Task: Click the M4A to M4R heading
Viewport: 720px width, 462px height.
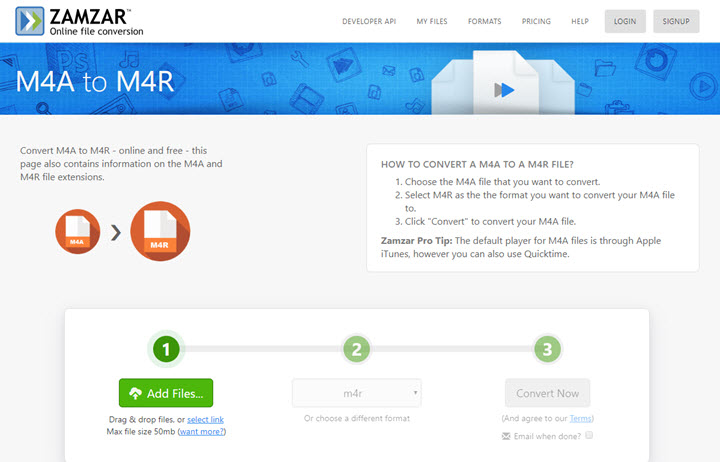Action: (95, 82)
